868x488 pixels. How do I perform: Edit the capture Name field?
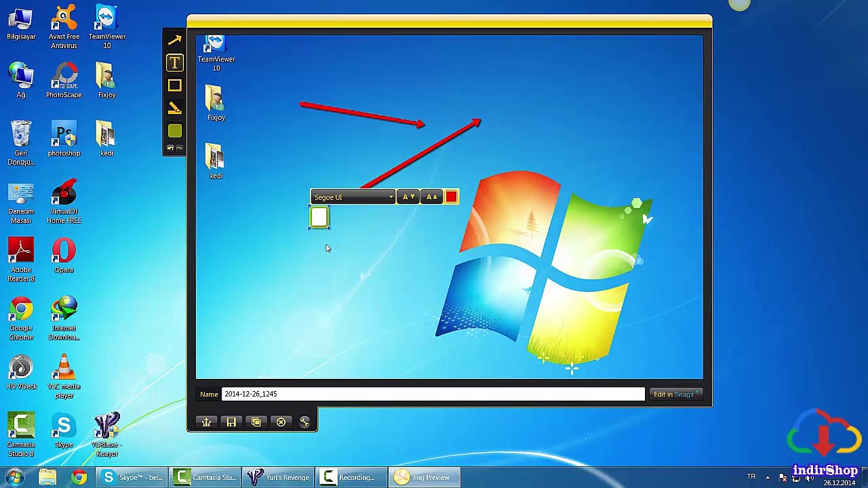point(433,394)
